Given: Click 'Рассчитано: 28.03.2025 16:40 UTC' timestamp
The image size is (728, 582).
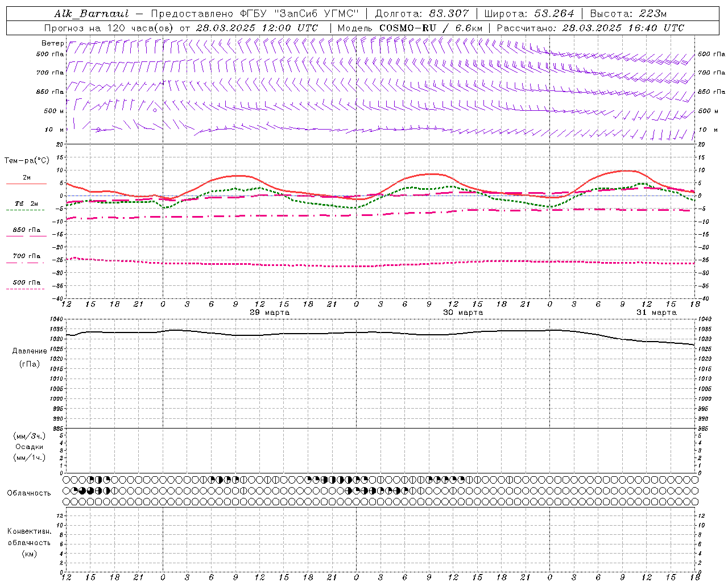Looking at the screenshot, I should tap(590, 28).
